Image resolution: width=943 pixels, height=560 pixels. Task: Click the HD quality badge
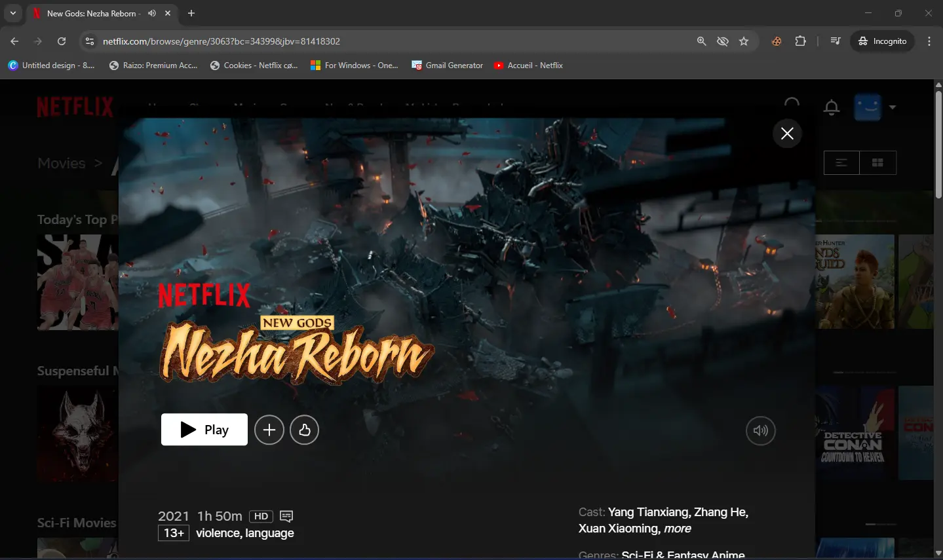pyautogui.click(x=261, y=516)
